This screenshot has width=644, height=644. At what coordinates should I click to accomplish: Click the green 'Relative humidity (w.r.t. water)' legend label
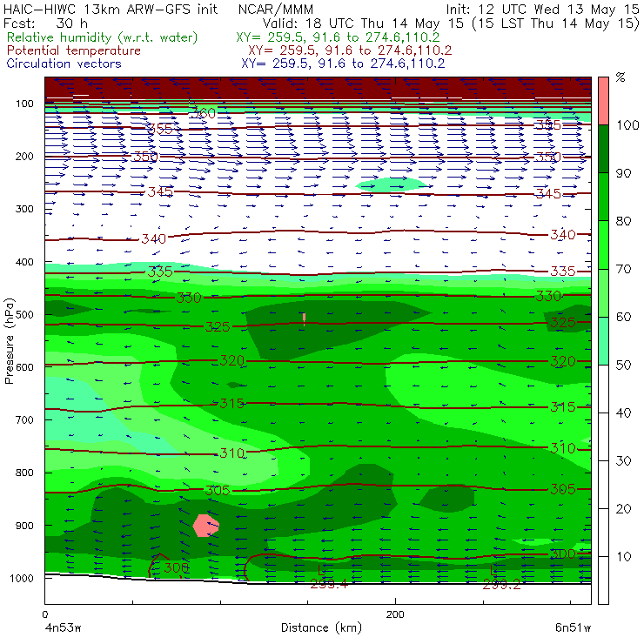click(x=103, y=37)
